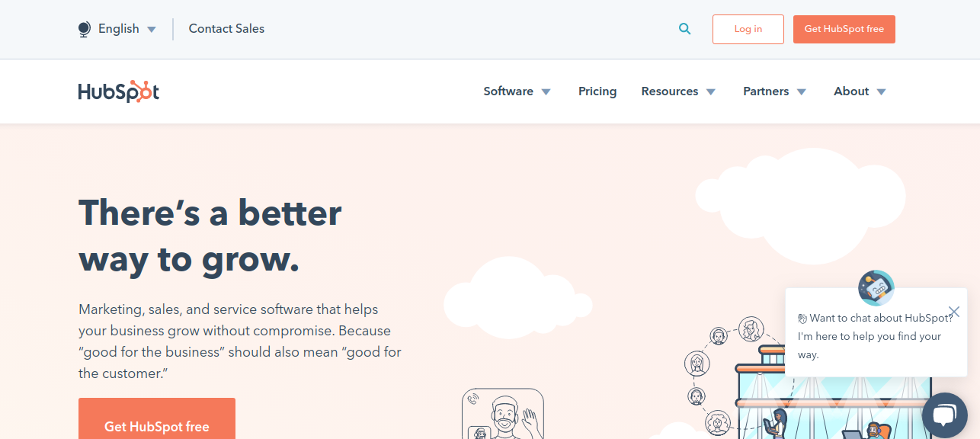Expand Partners dropdown arrow
Viewport: 980px width, 439px height.
point(802,92)
